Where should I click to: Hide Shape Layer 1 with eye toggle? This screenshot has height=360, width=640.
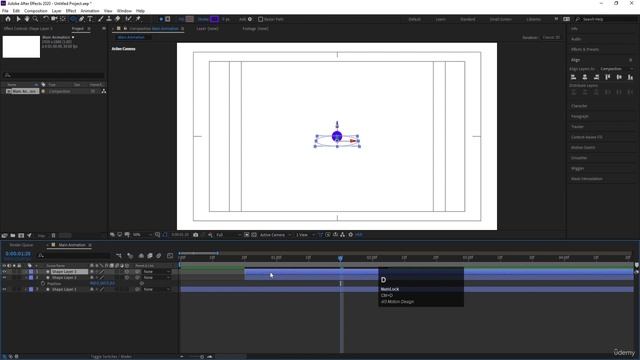pyautogui.click(x=4, y=289)
